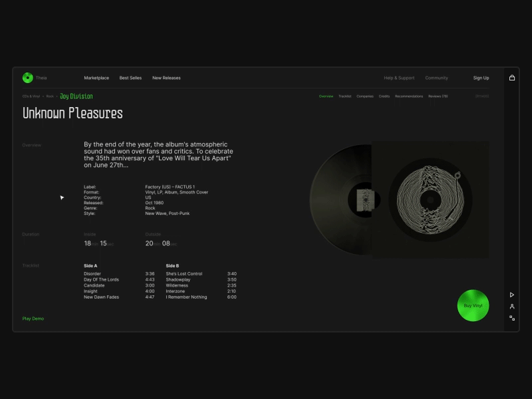Select the Wilderness track
Image resolution: width=532 pixels, height=399 pixels.
177,285
